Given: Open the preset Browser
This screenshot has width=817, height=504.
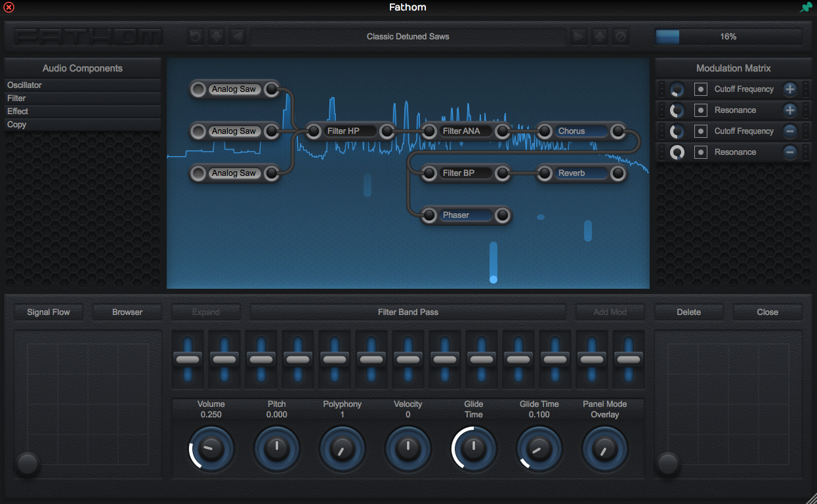Looking at the screenshot, I should tap(127, 312).
